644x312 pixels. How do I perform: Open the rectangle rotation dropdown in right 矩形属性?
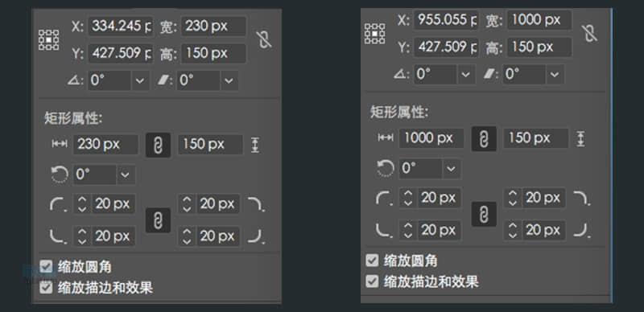click(451, 169)
